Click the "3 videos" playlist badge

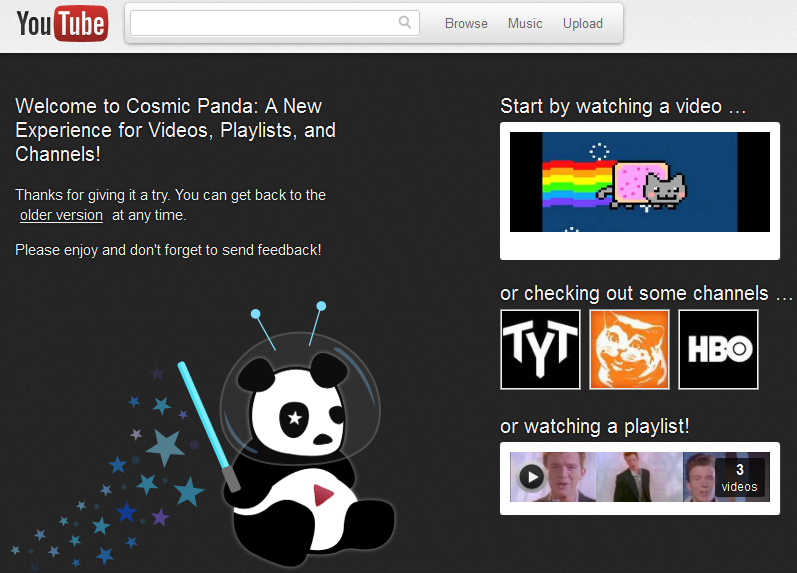tap(740, 477)
